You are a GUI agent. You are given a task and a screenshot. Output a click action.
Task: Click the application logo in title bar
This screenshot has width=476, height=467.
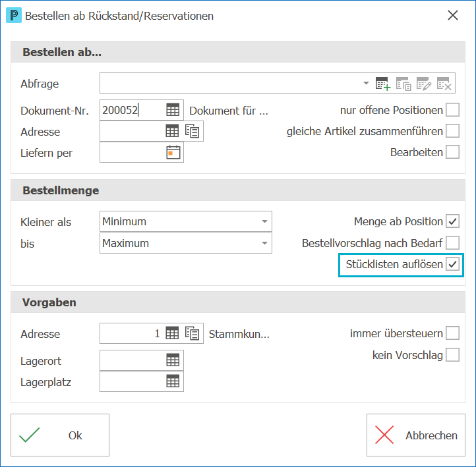pos(14,15)
